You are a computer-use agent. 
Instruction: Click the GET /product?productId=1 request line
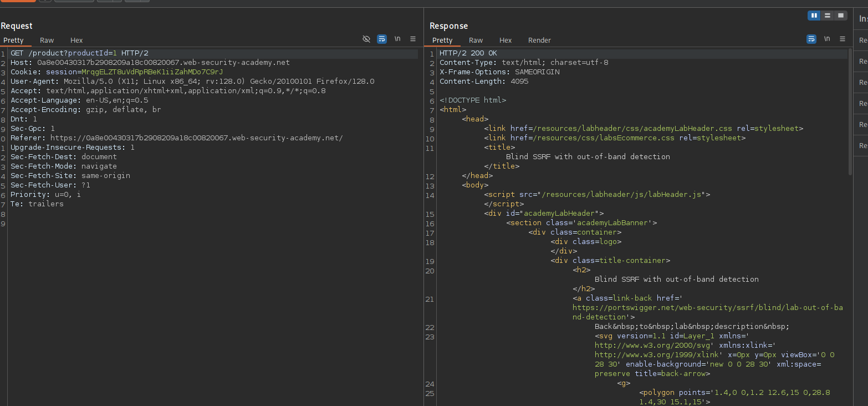tap(79, 53)
